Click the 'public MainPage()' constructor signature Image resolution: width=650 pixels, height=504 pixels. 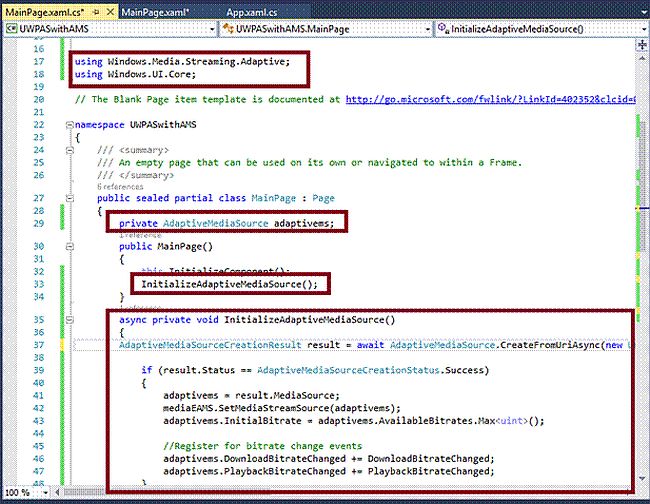(x=166, y=247)
